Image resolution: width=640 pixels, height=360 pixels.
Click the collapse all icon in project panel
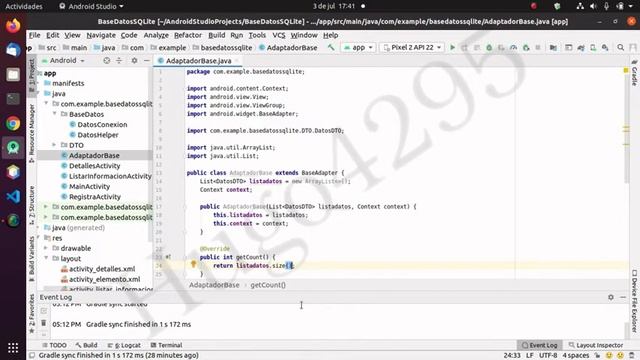point(119,60)
